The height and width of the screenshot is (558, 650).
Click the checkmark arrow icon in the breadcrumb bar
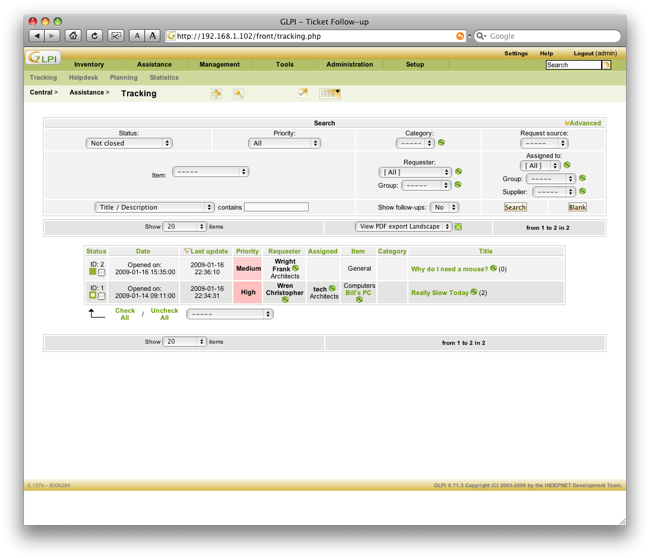[303, 93]
